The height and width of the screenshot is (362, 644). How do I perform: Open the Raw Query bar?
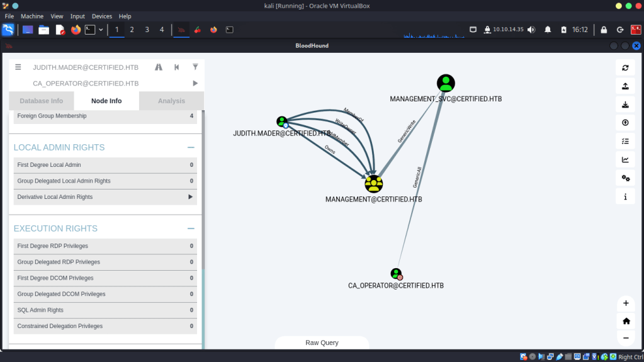click(322, 342)
